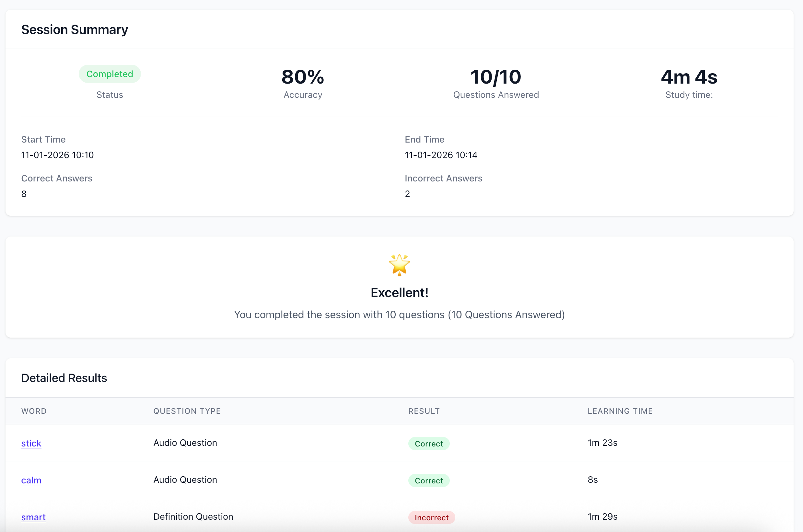Open the 'calm' word link

coord(31,480)
